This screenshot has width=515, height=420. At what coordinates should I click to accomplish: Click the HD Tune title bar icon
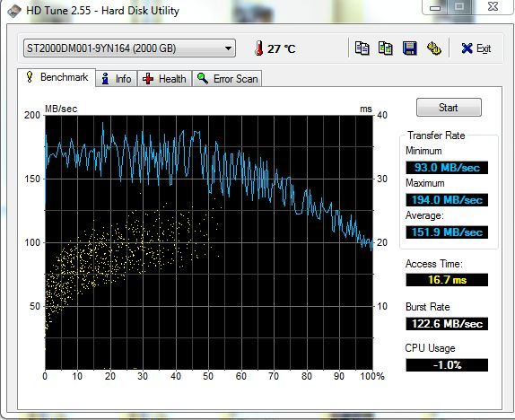click(14, 11)
